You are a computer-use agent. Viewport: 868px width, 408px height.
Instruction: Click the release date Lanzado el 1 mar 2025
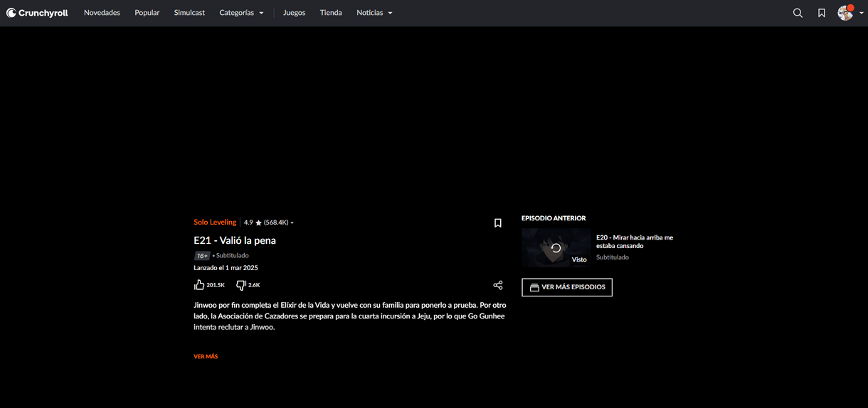click(226, 268)
